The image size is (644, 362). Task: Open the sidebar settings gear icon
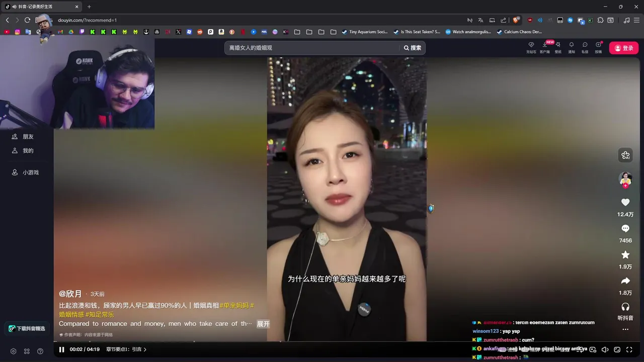[x=13, y=351]
